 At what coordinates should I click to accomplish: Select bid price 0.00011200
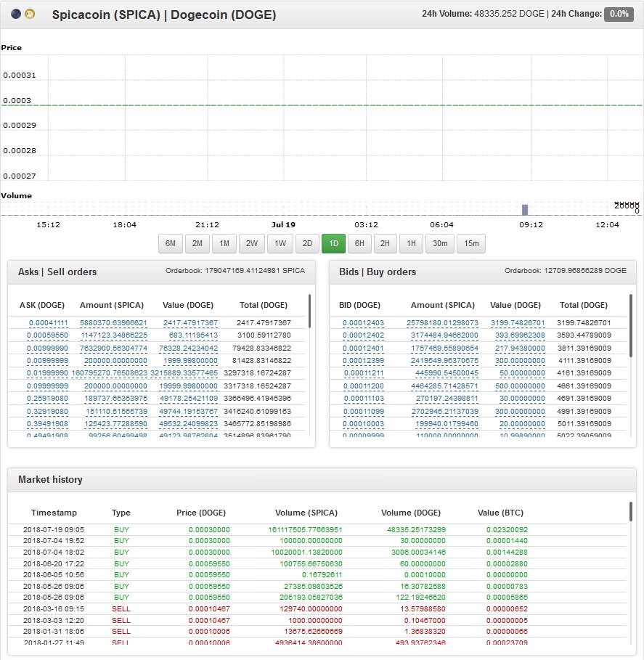point(364,386)
